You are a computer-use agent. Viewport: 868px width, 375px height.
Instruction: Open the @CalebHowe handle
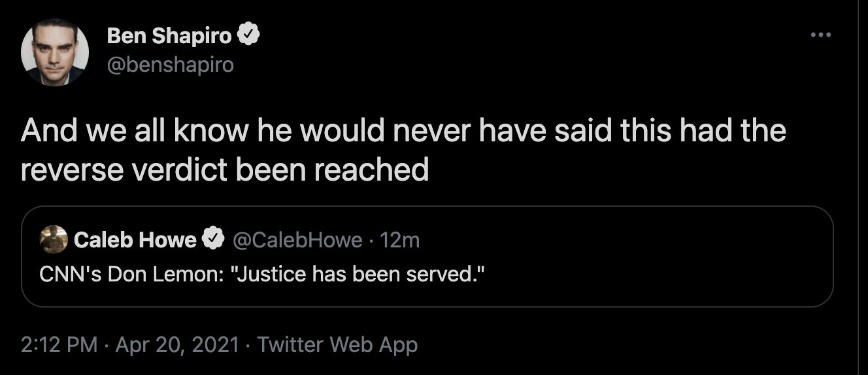(x=297, y=240)
